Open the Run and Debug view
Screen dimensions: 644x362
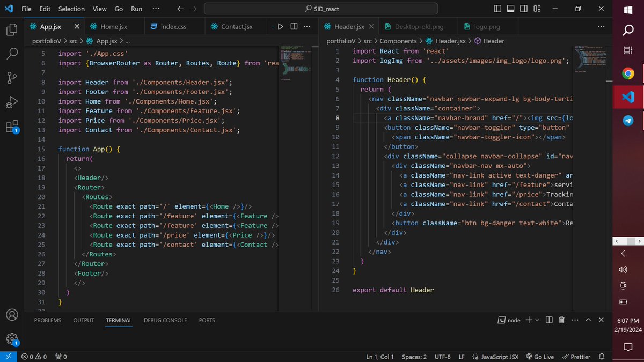tap(12, 102)
